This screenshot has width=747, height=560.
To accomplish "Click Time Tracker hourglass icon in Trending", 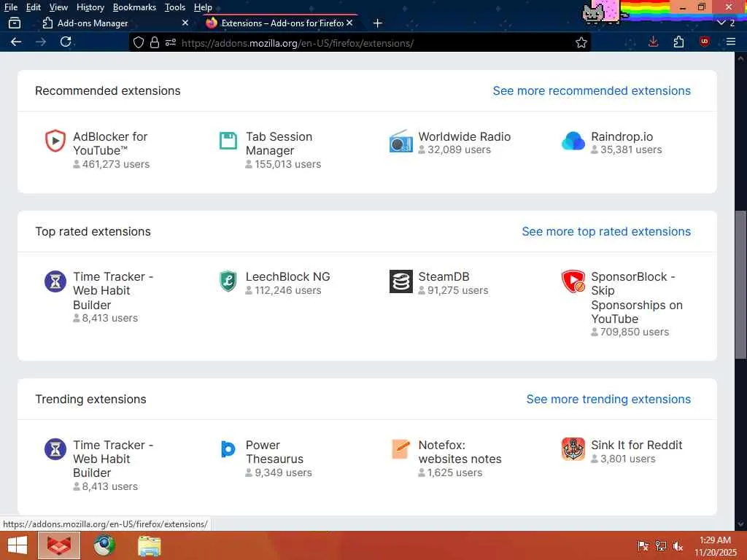I will [x=55, y=449].
